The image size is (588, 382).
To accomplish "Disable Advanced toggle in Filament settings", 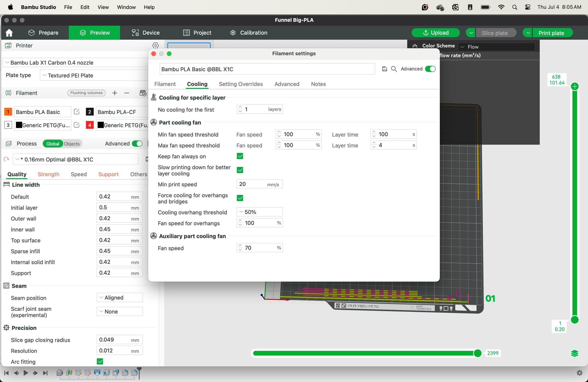I will click(x=430, y=69).
